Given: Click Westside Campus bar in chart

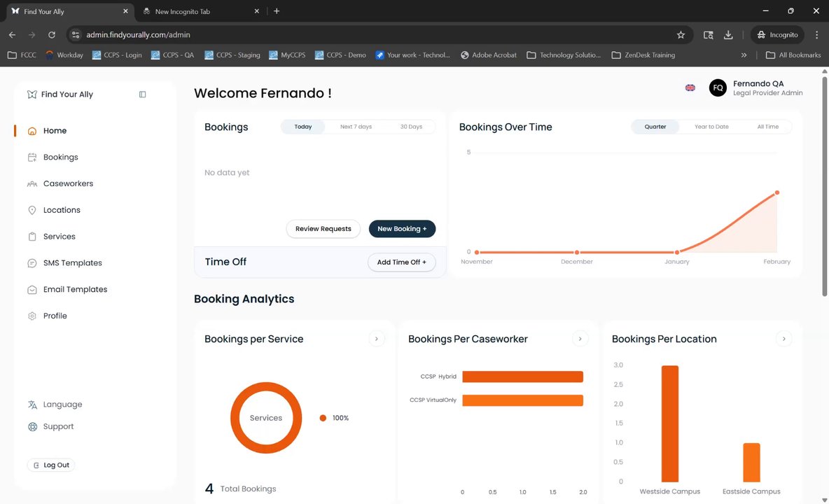Looking at the screenshot, I should click(x=670, y=423).
